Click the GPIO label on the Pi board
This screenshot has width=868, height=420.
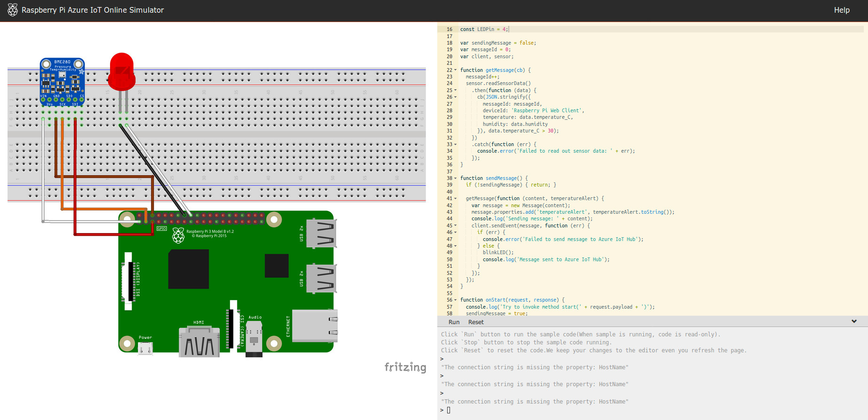coord(161,229)
